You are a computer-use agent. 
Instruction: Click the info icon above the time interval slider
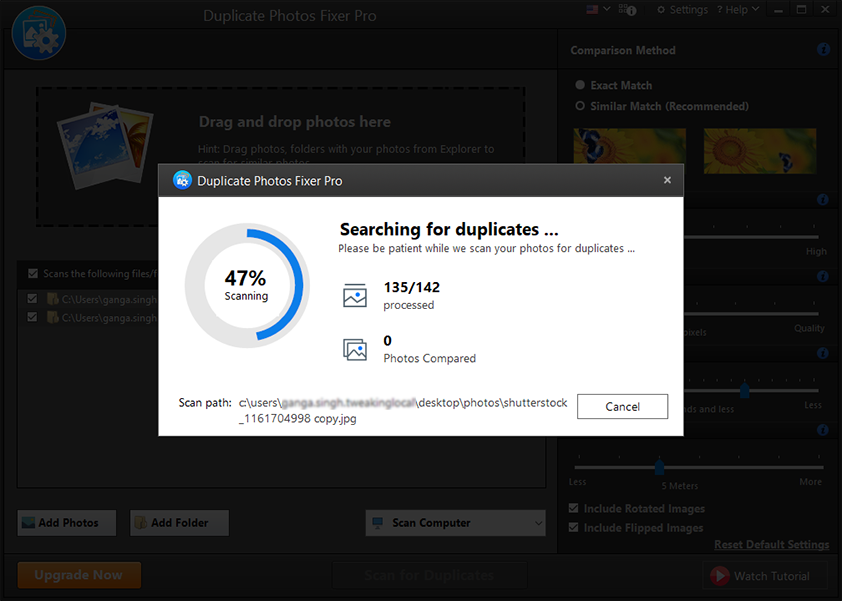(x=823, y=353)
